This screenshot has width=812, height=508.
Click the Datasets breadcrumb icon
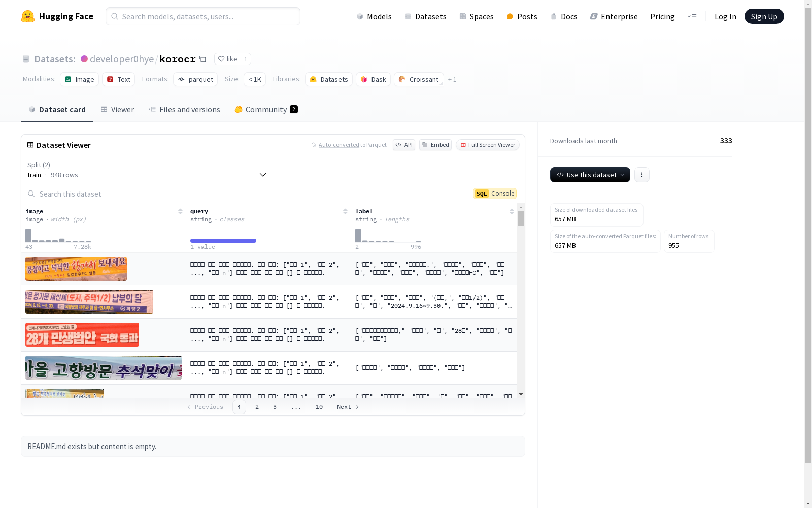click(x=26, y=59)
